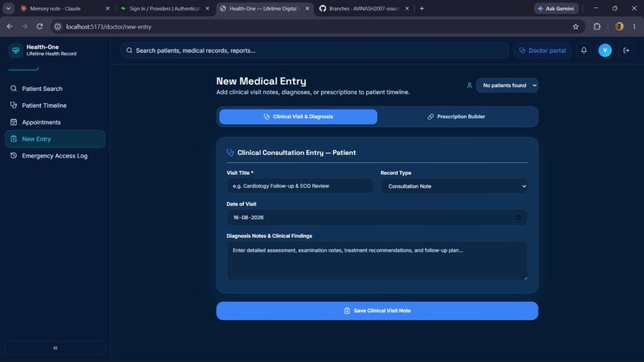The height and width of the screenshot is (362, 644).
Task: Close the Health-One browser tab
Action: click(307, 8)
